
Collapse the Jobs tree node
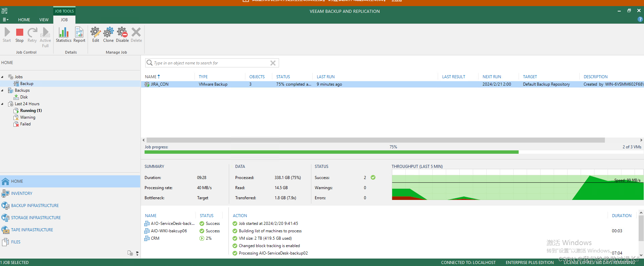coord(2,77)
